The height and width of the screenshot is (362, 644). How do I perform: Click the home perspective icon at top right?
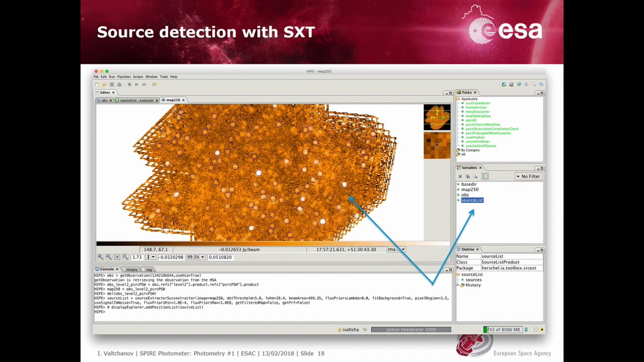(504, 84)
